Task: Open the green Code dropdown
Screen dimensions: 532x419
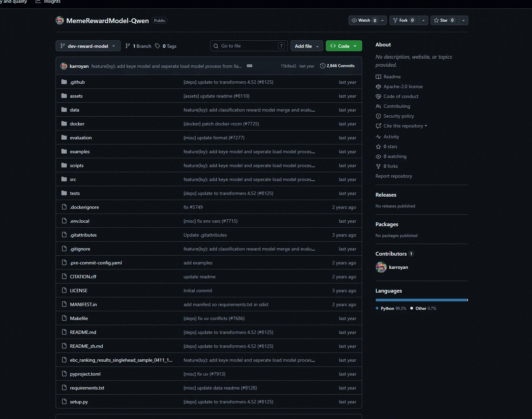Action: 344,46
